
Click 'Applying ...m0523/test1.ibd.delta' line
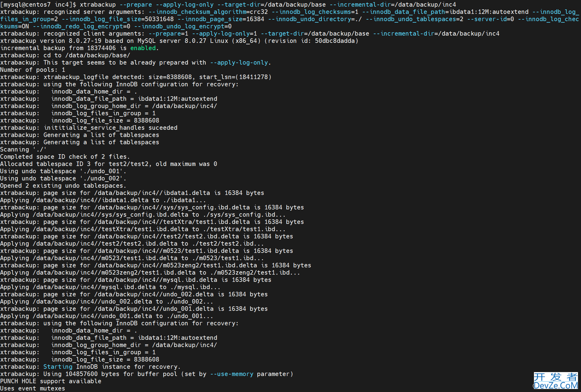pos(132,258)
